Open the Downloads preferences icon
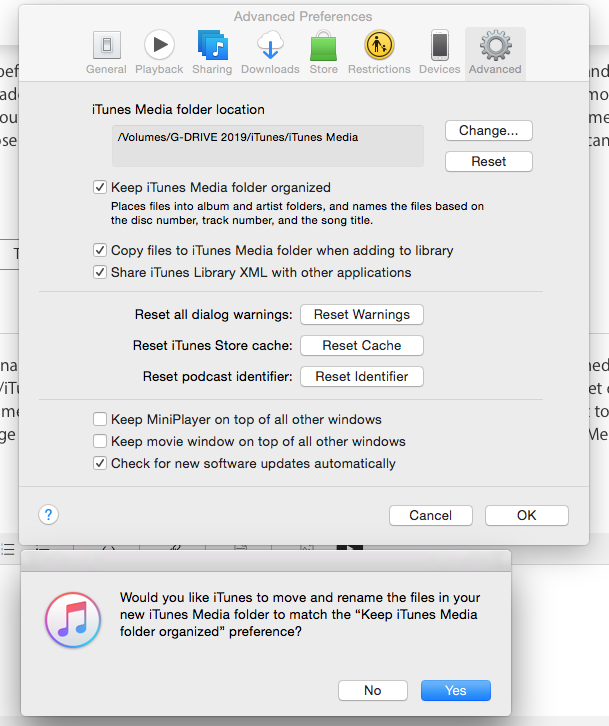The image size is (609, 726). click(270, 45)
